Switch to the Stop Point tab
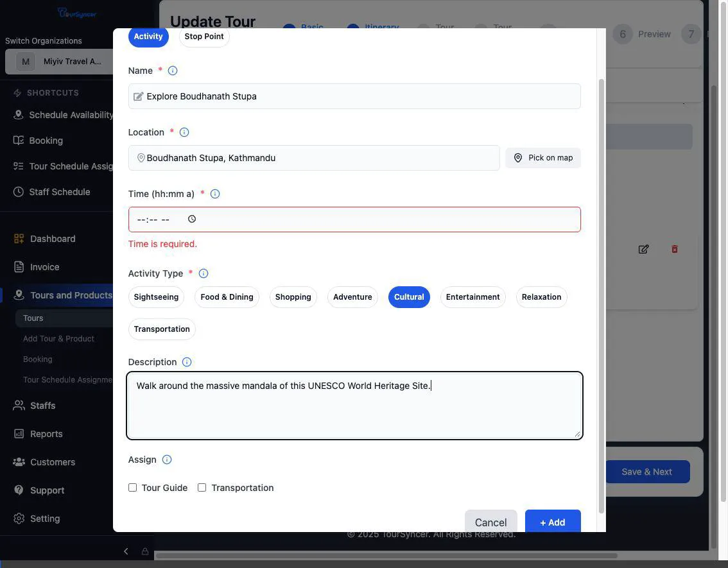 tap(204, 35)
